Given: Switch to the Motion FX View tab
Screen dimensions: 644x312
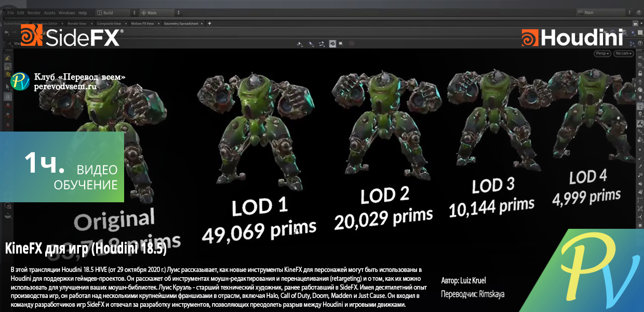Looking at the screenshot, I should [142, 23].
